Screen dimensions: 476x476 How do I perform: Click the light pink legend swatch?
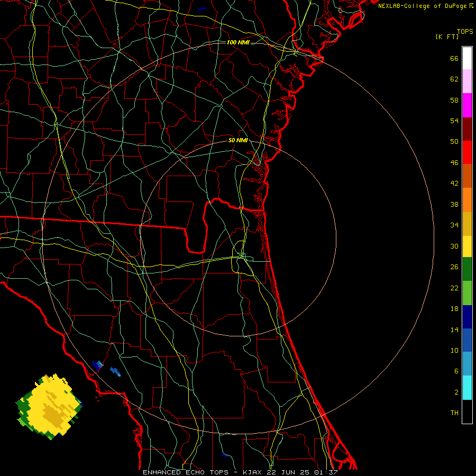click(x=467, y=81)
